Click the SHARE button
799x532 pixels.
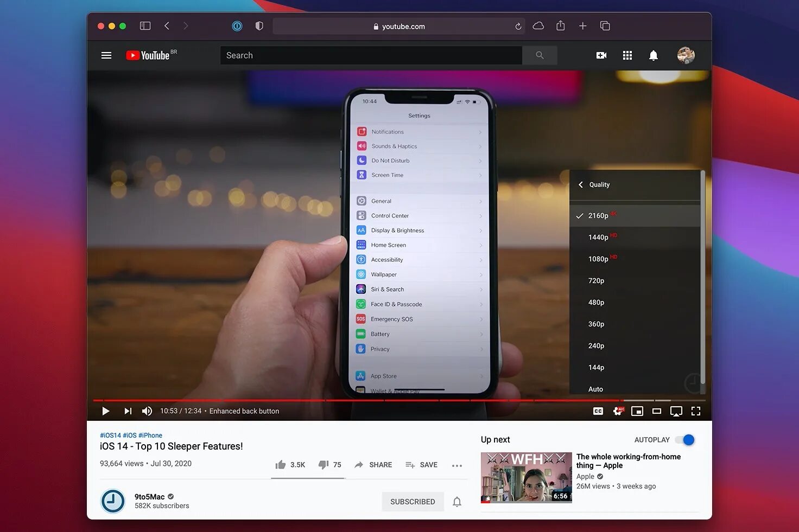(373, 465)
